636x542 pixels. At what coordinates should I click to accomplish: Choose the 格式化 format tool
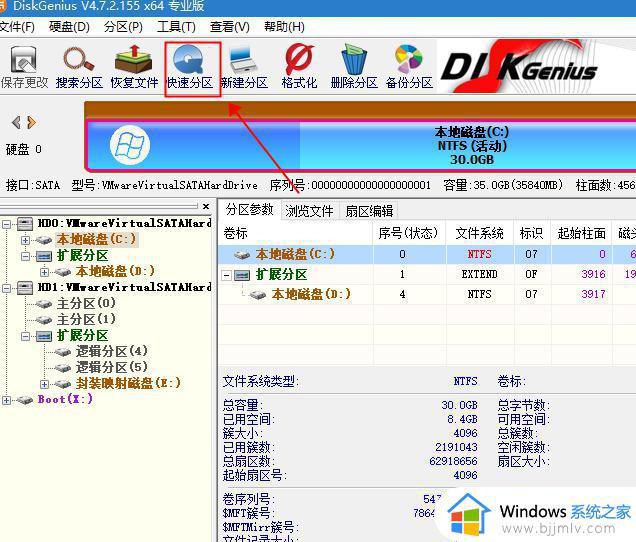coord(299,67)
